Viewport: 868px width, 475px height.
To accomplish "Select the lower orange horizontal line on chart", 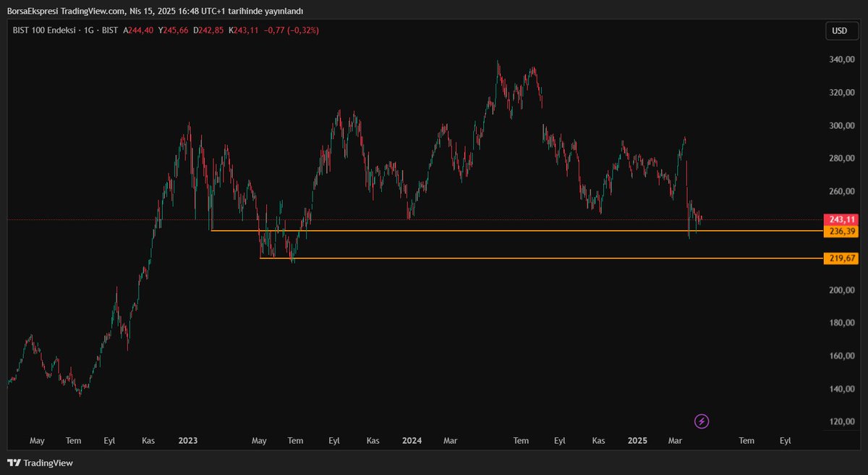I will (506, 257).
